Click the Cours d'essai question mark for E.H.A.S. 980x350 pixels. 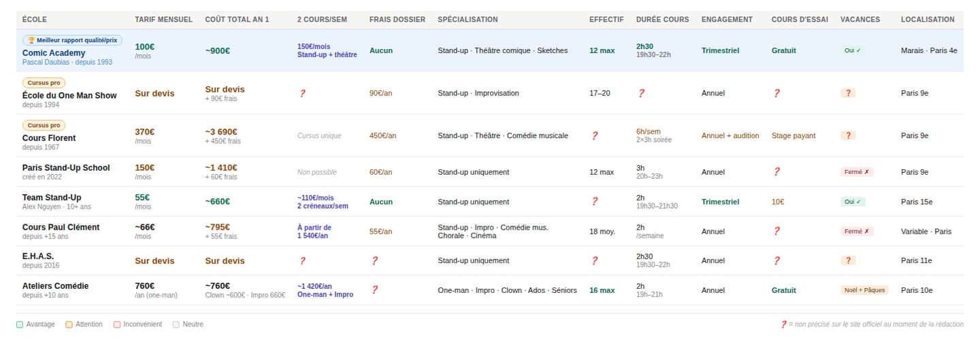(776, 261)
